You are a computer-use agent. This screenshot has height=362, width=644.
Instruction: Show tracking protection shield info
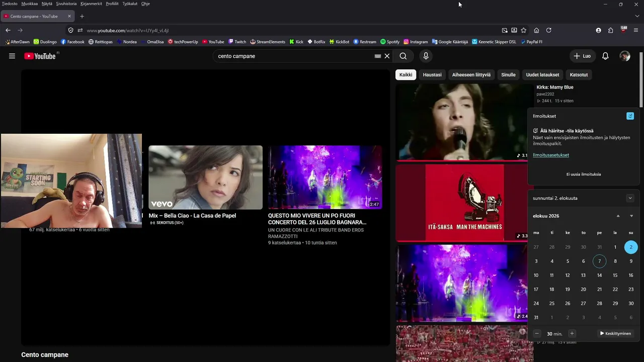[x=71, y=30]
